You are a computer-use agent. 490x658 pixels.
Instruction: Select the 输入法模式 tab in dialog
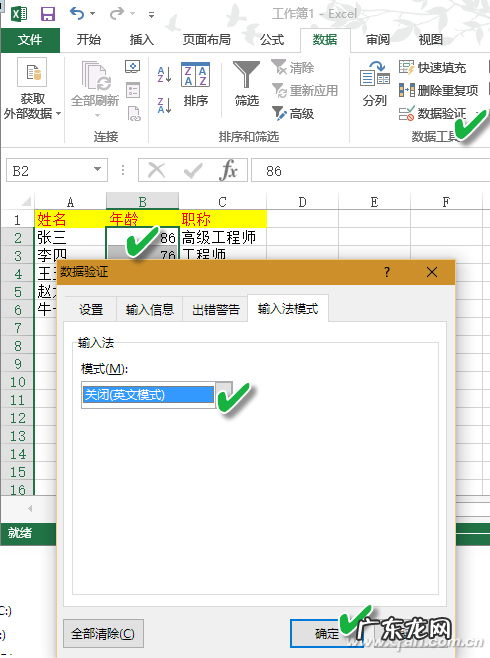click(288, 308)
